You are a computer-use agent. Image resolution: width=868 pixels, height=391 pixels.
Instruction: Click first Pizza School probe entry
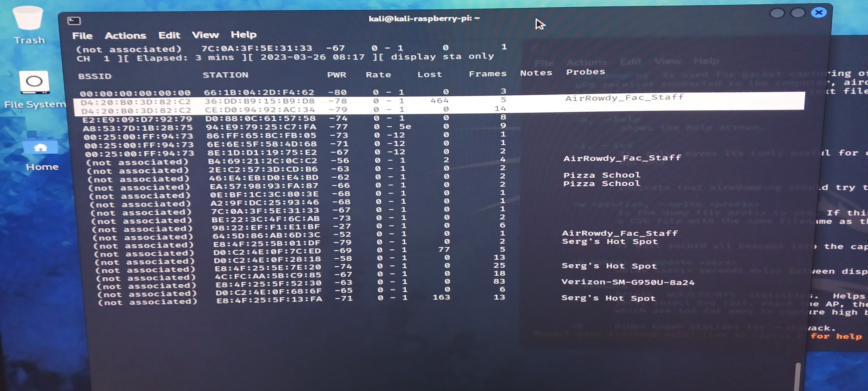[x=602, y=175]
